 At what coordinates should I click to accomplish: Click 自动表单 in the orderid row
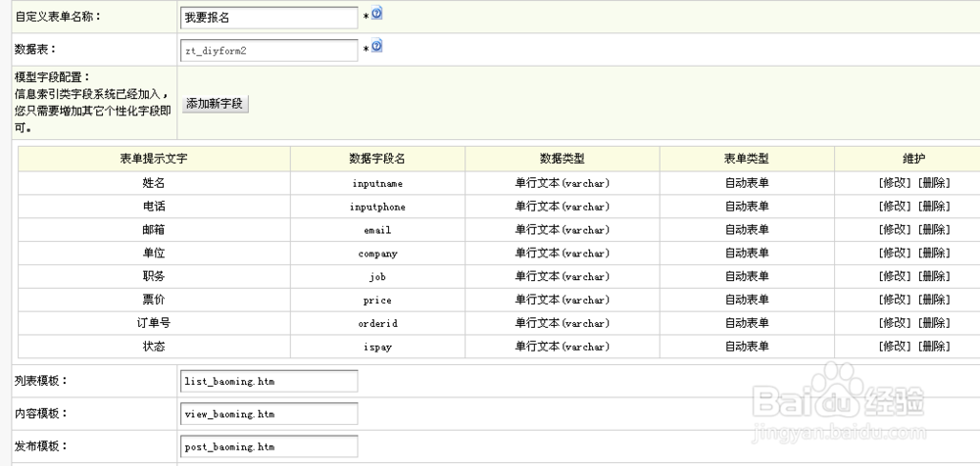[x=746, y=323]
